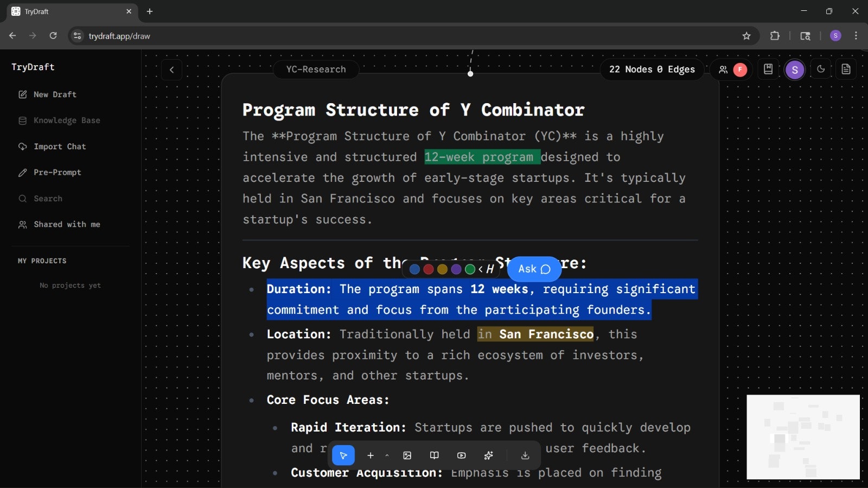This screenshot has height=488, width=868.
Task: Click the 22 Nodes 0 Edges counter
Action: [x=652, y=69]
